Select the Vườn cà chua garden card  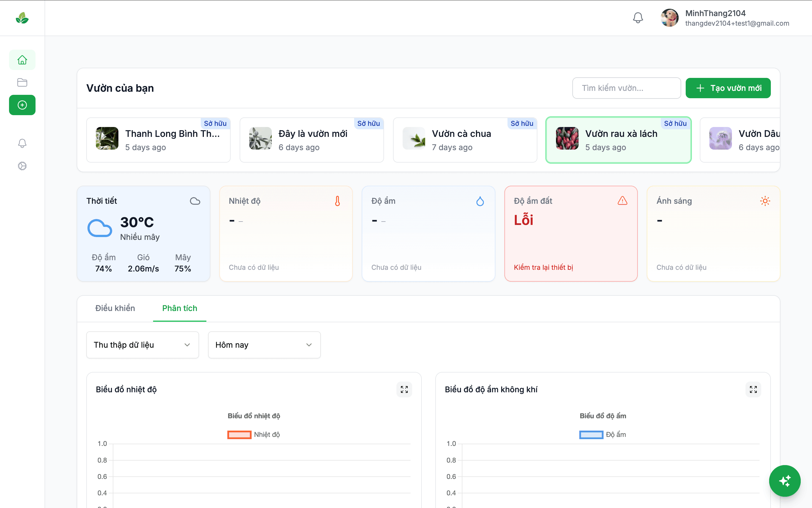(465, 140)
